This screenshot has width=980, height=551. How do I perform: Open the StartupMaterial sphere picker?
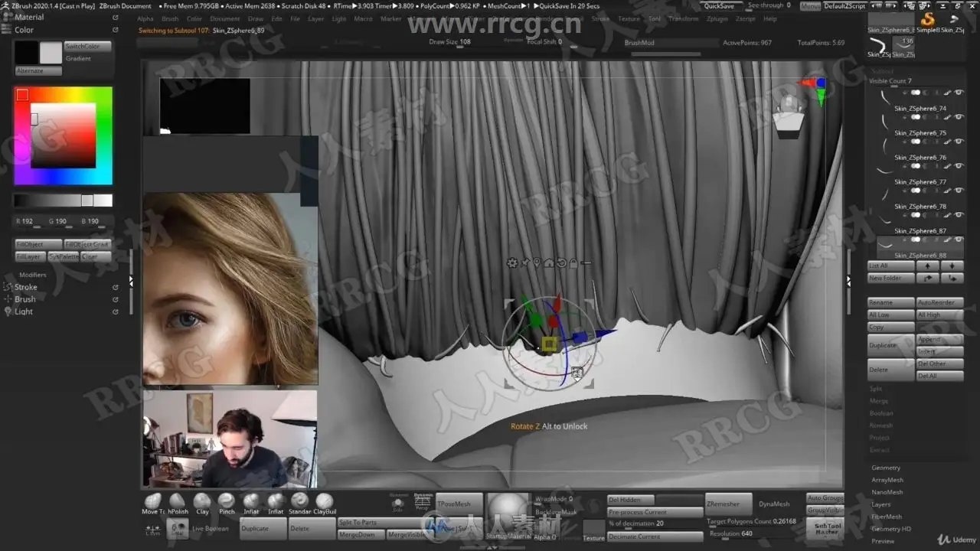pyautogui.click(x=508, y=515)
